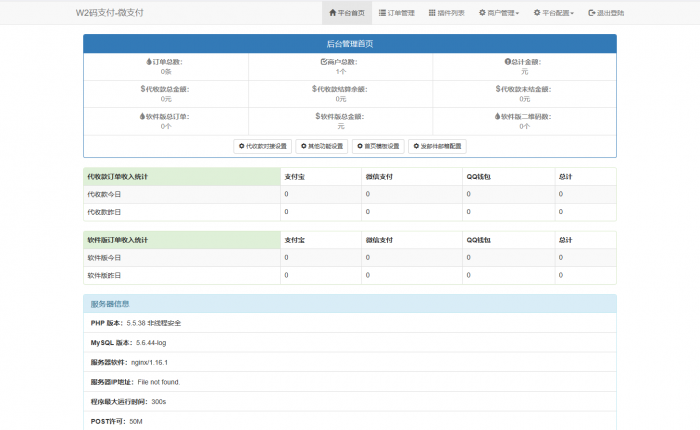This screenshot has height=430, width=700.
Task: Expand the 商户管理 dropdown menu
Action: coord(498,13)
